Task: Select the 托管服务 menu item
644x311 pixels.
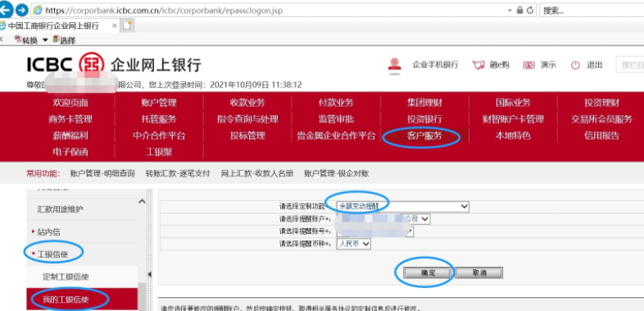Action: point(159,119)
